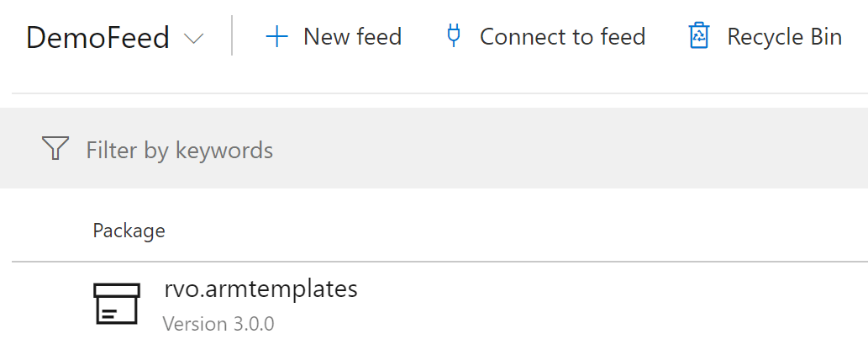Click the vertical divider beside DemoFeed
The image size is (868, 350).
(232, 37)
